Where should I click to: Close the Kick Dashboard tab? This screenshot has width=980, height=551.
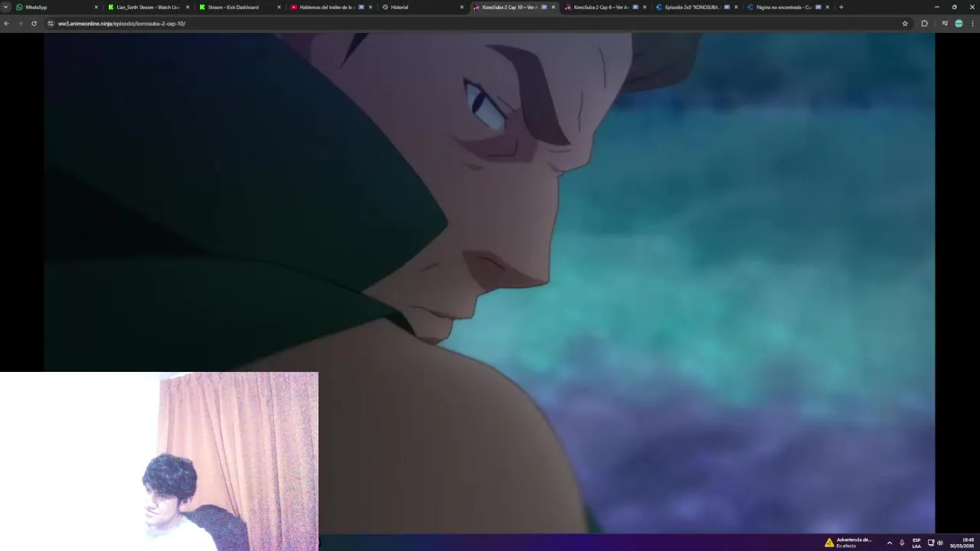pyautogui.click(x=279, y=7)
